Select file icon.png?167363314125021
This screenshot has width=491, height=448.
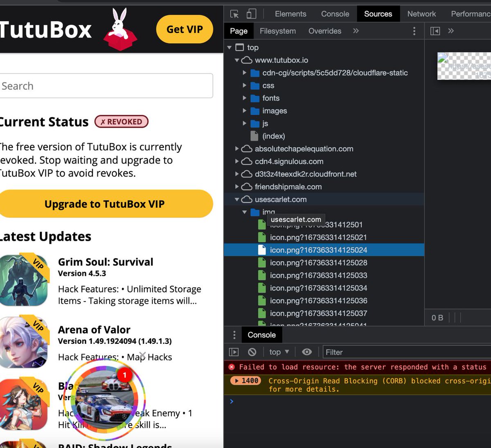[318, 237]
